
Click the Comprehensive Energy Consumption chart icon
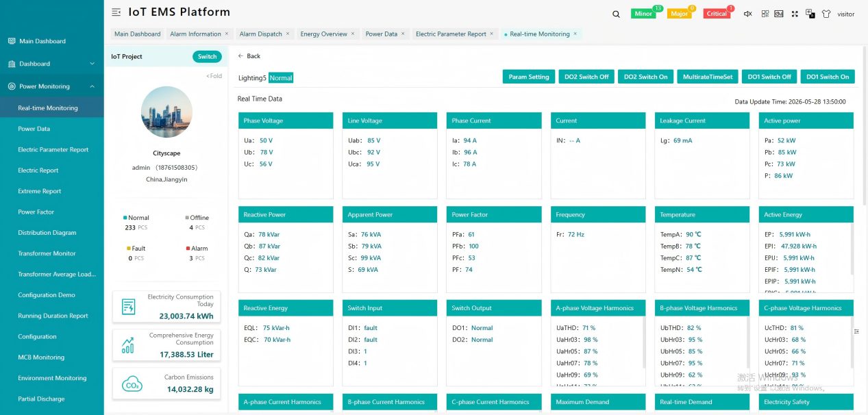[x=128, y=345]
